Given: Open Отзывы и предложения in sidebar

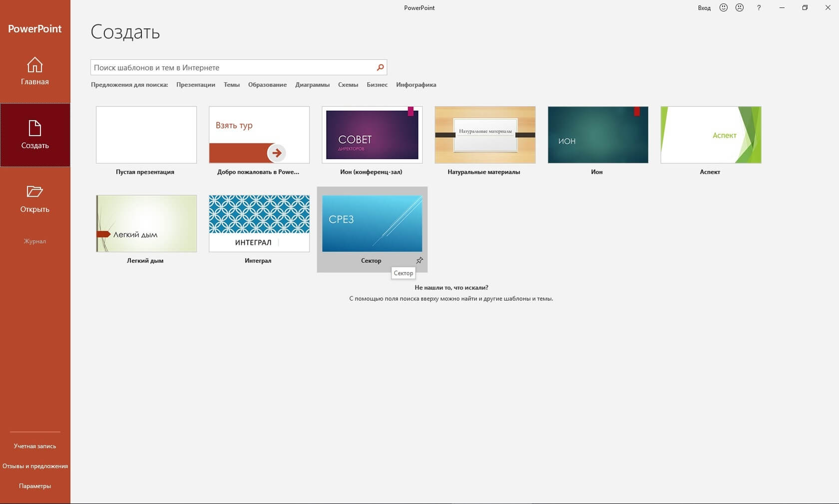Looking at the screenshot, I should (35, 466).
